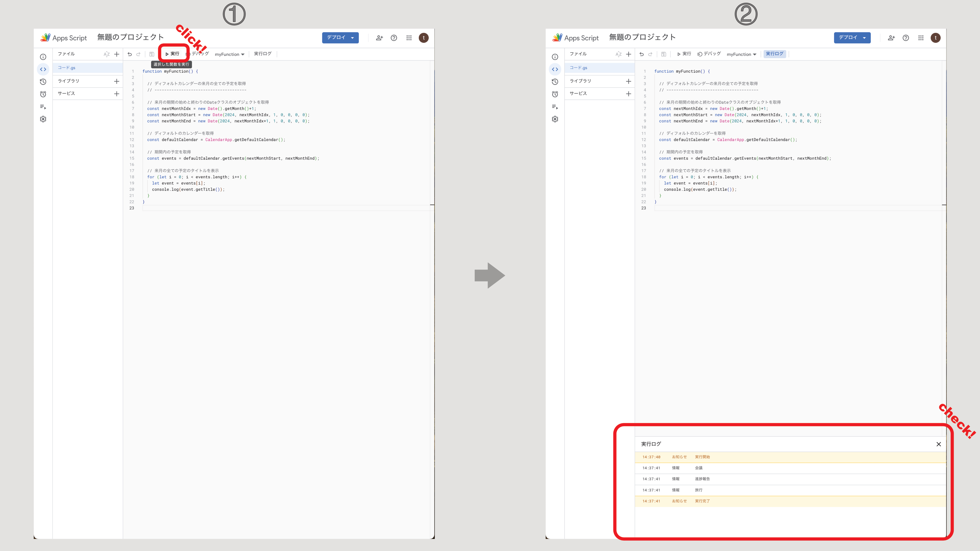
Task: Select the コード.gs file in left window
Action: (88, 68)
